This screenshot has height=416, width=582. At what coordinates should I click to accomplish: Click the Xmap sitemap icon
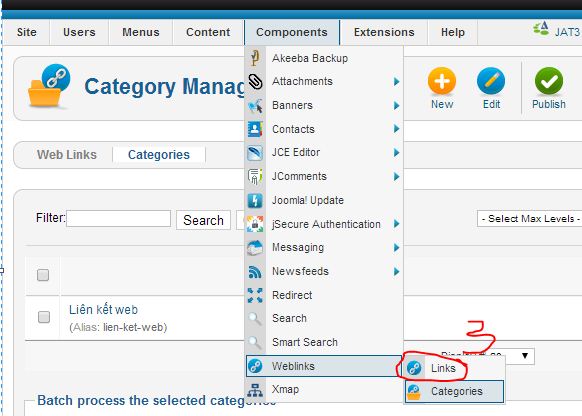[x=255, y=390]
